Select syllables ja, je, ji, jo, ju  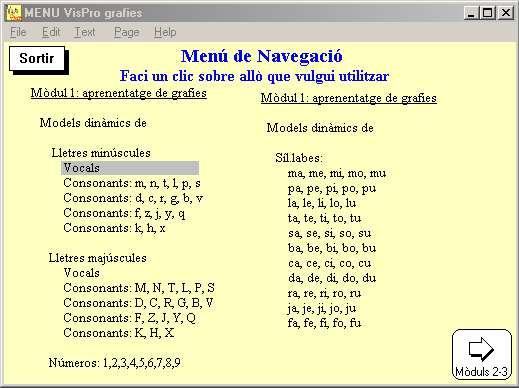pyautogui.click(x=322, y=309)
